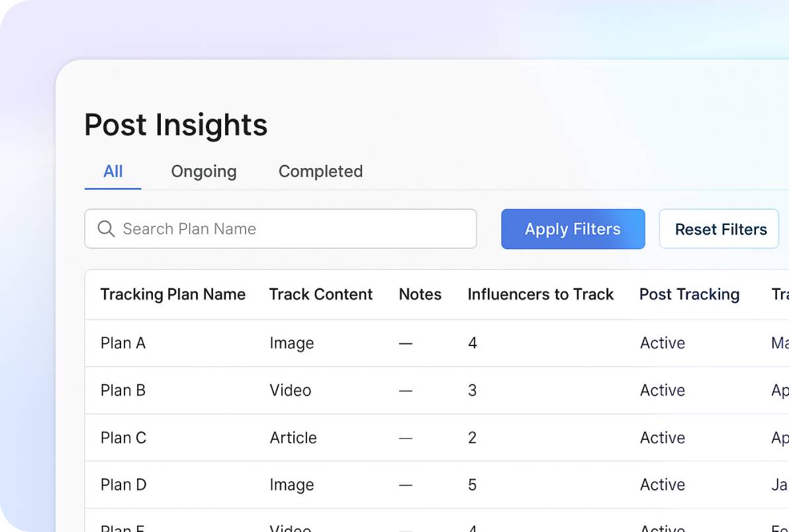Click the Notes dash for Plan D
The width and height of the screenshot is (789, 532).
(x=406, y=485)
